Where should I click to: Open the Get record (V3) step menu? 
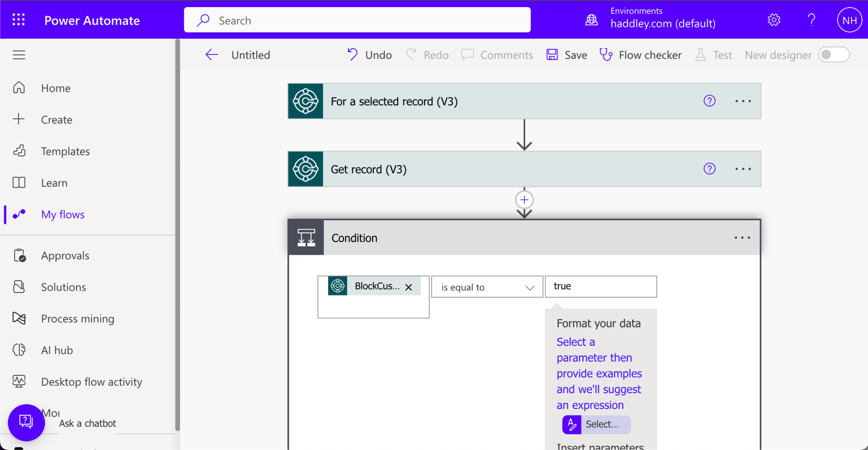pos(743,169)
